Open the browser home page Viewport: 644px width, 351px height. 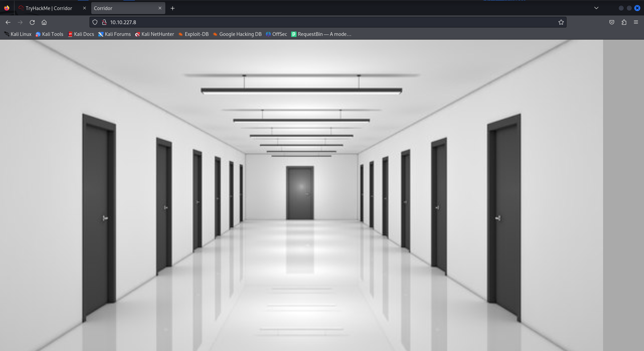click(x=44, y=22)
